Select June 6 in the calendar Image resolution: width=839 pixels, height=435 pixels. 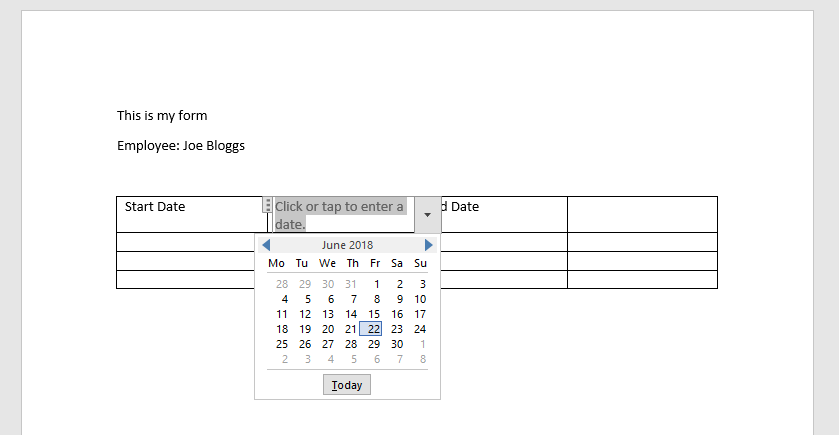(x=331, y=299)
